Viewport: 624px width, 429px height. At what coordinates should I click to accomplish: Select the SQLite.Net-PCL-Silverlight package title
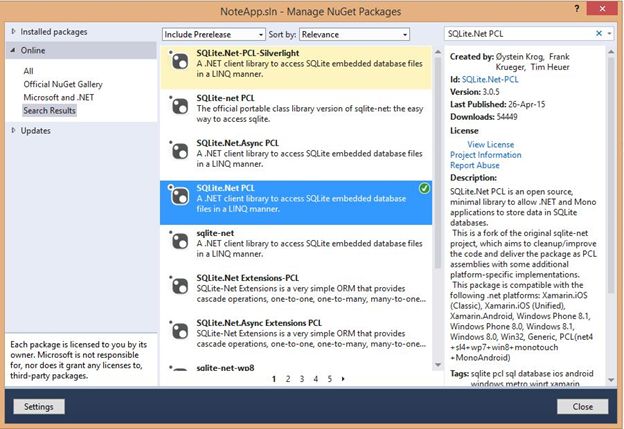pyautogui.click(x=248, y=53)
